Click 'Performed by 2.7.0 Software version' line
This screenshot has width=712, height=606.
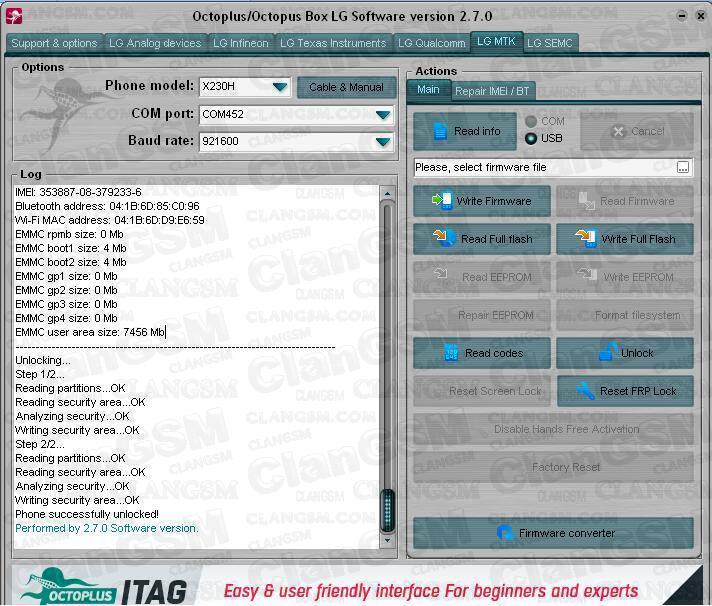click(107, 528)
